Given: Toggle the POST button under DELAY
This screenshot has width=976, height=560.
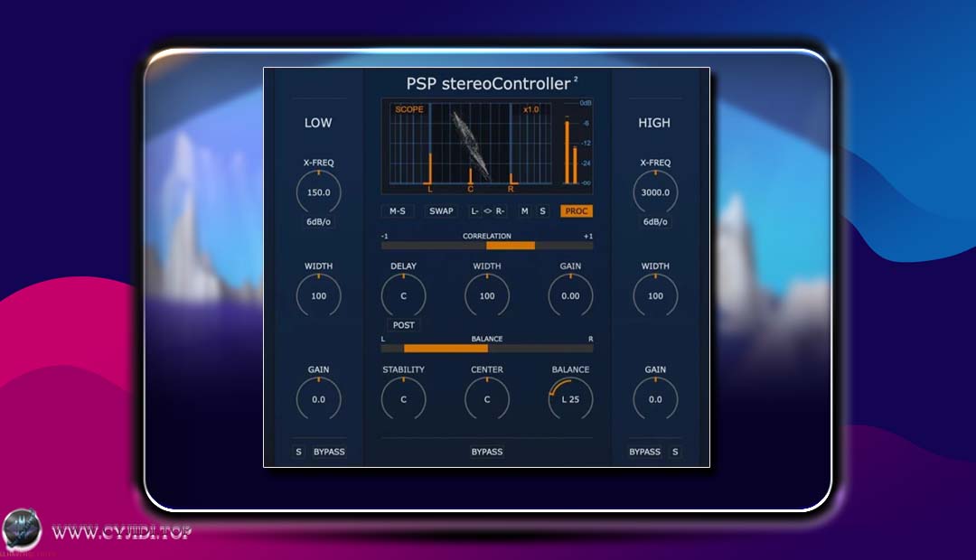Looking at the screenshot, I should 404,325.
